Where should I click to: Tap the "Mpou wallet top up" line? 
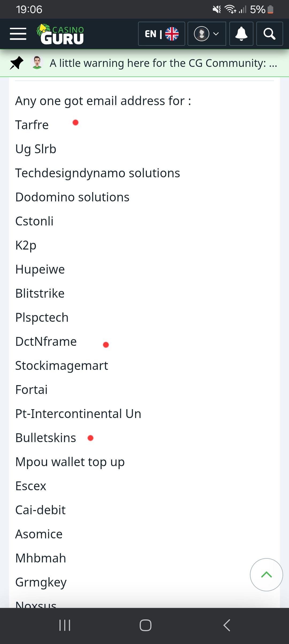point(70,462)
